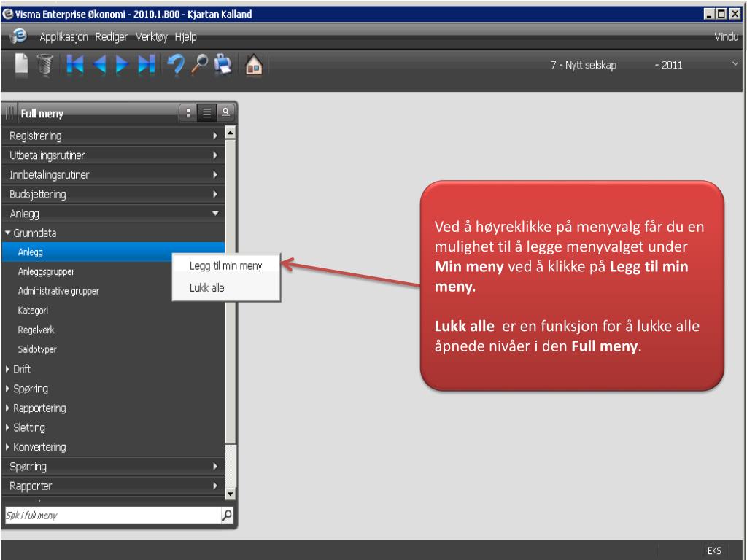Choose Legg til min meny context option
747x560 pixels.
coord(226,265)
